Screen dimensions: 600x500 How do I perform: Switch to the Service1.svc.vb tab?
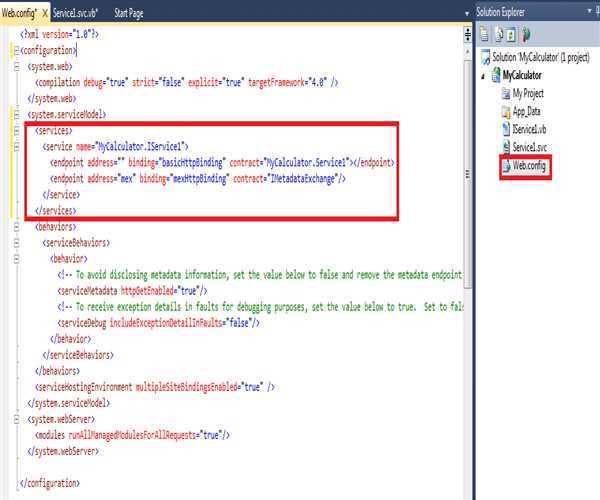(x=76, y=13)
